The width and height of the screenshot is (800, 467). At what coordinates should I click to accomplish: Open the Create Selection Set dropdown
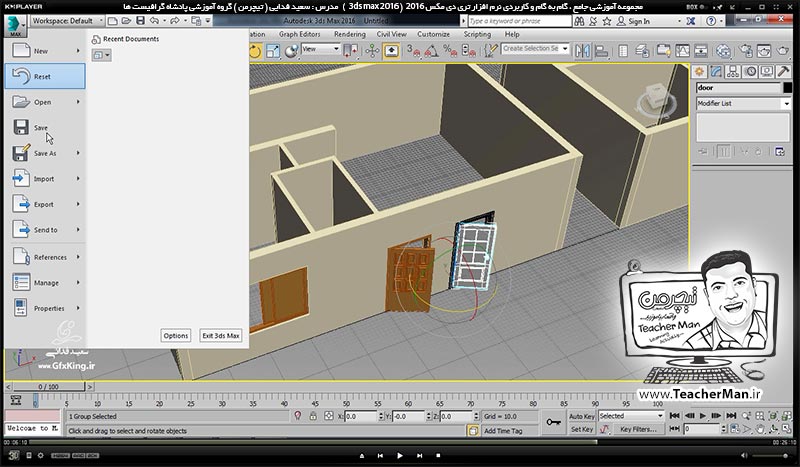point(535,48)
